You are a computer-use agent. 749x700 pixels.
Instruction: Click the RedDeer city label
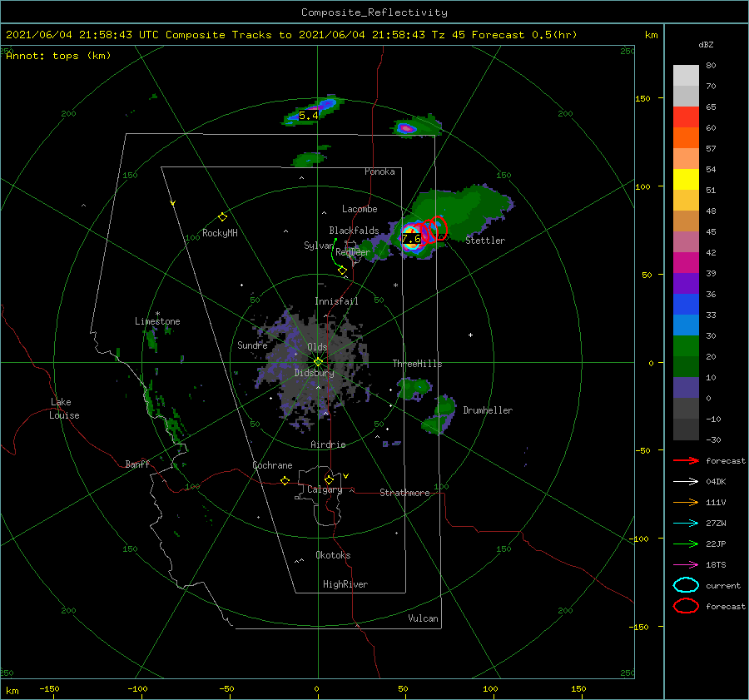pos(353,252)
